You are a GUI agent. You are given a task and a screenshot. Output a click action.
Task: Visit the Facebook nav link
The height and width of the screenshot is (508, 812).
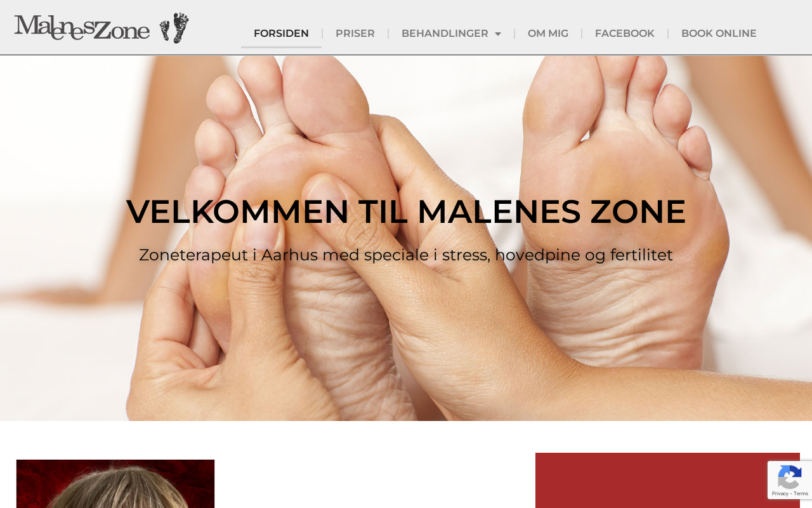(625, 34)
